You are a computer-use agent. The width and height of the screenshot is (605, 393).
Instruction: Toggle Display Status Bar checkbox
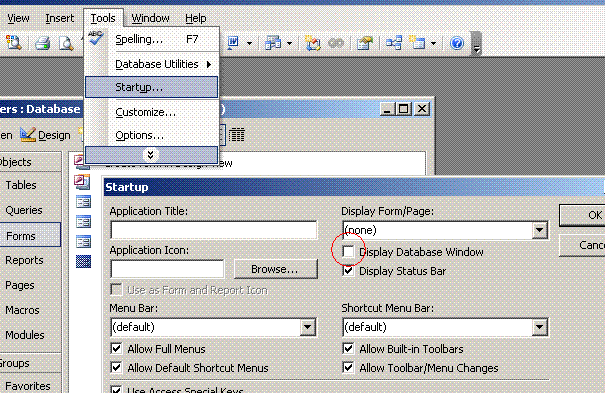click(348, 271)
